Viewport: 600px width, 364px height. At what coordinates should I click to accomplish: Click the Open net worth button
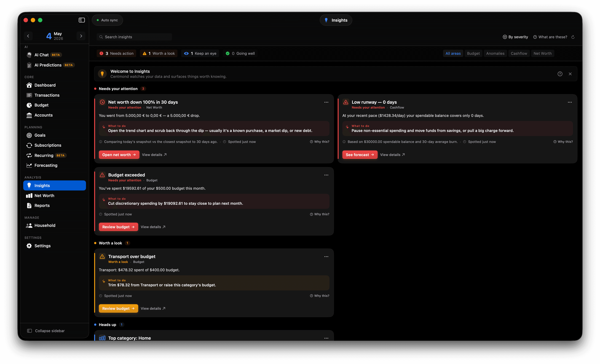point(119,155)
